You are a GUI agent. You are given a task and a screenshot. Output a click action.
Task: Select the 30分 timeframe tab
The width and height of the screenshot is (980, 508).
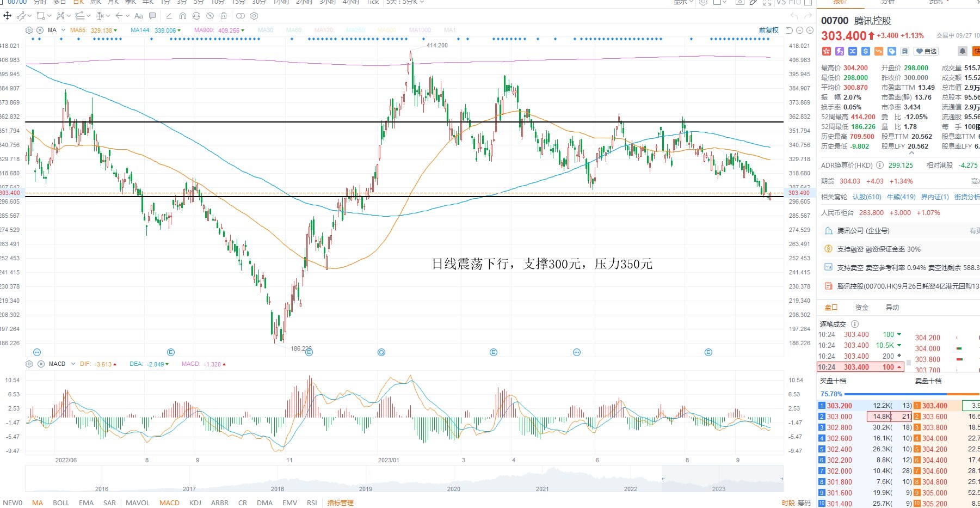[258, 2]
